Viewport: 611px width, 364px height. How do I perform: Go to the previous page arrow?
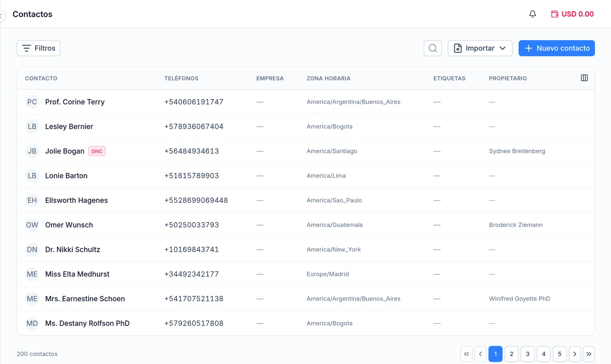coord(481,354)
